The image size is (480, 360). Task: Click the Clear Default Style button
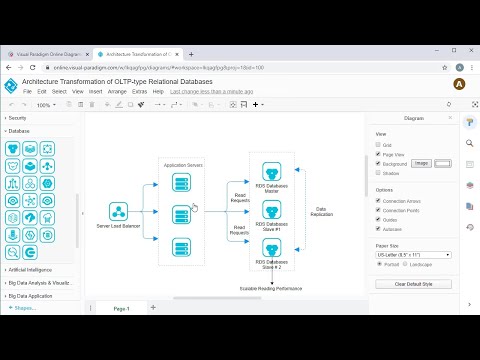[x=413, y=284]
